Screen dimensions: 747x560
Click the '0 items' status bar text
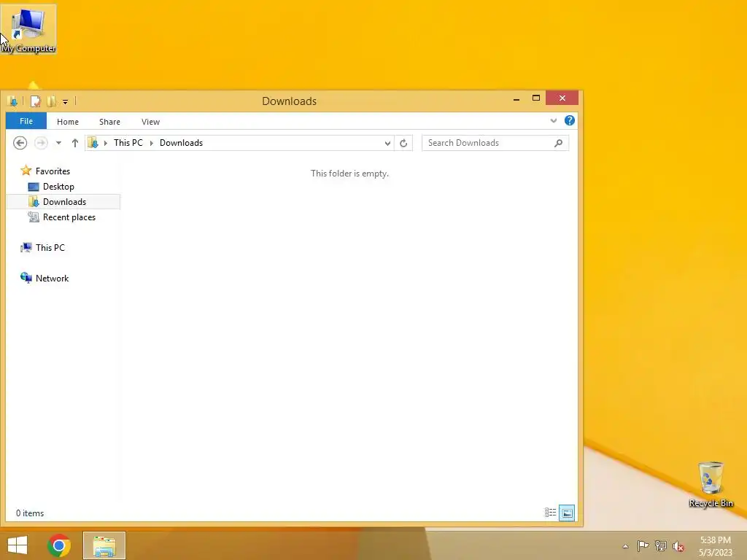tap(30, 513)
